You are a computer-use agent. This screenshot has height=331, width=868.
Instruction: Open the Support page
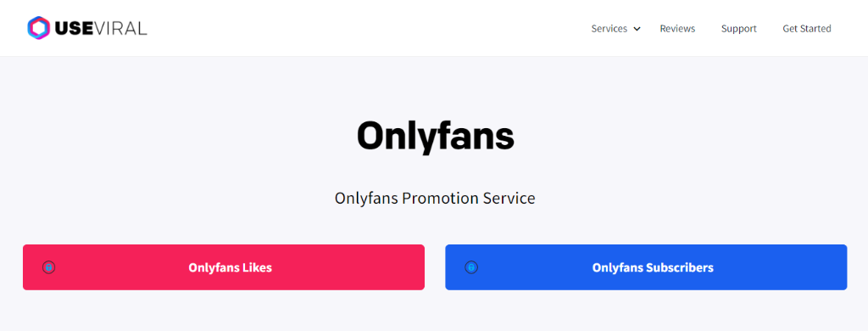(x=738, y=28)
